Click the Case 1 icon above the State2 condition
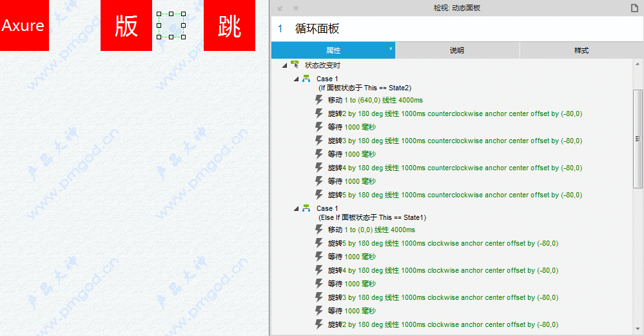The image size is (644, 336). (306, 79)
